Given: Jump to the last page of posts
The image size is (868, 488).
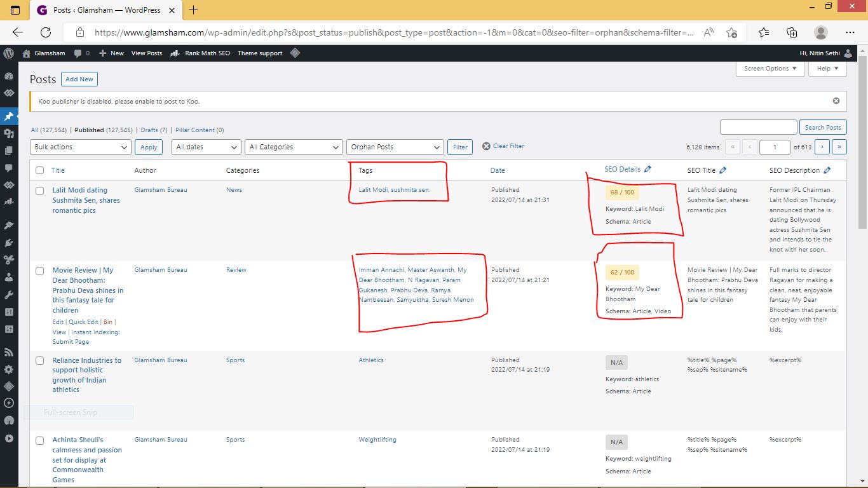Looking at the screenshot, I should pyautogui.click(x=839, y=147).
